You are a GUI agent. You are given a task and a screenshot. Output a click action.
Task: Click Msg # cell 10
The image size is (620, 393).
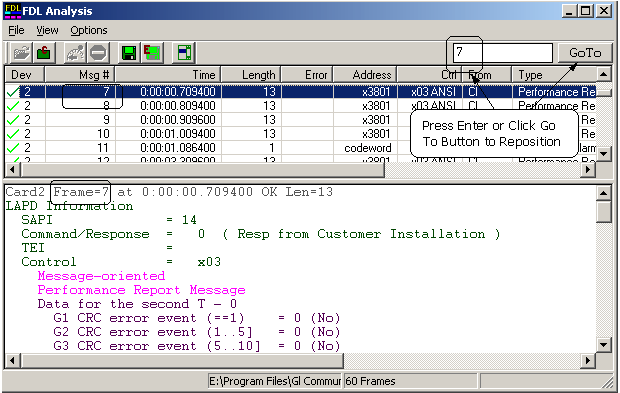(x=103, y=134)
